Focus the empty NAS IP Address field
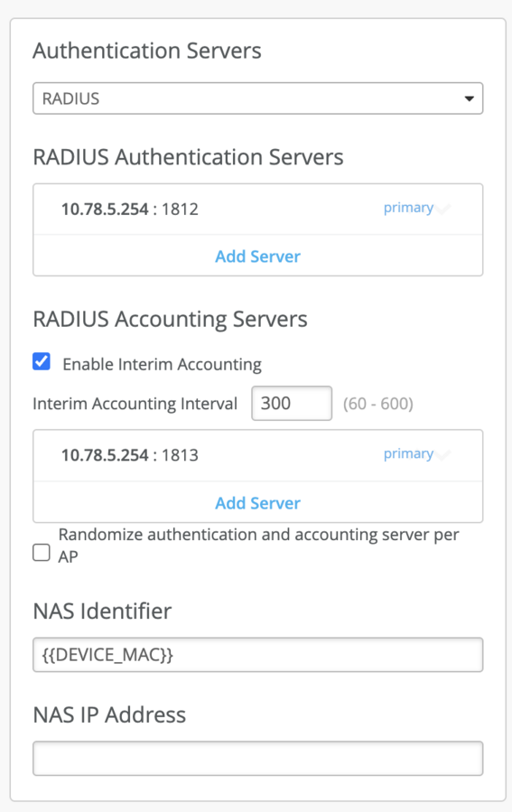512x812 pixels. [x=258, y=758]
